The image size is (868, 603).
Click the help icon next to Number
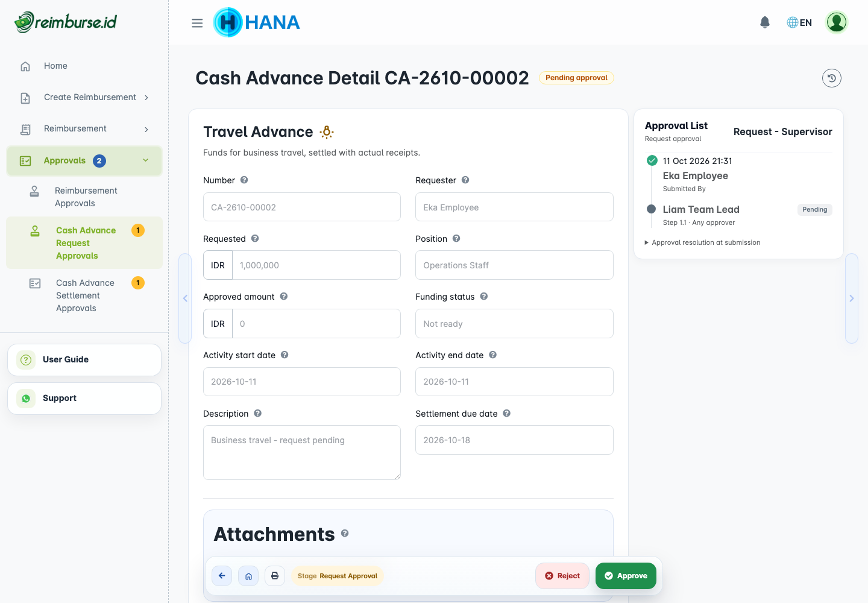pos(244,180)
